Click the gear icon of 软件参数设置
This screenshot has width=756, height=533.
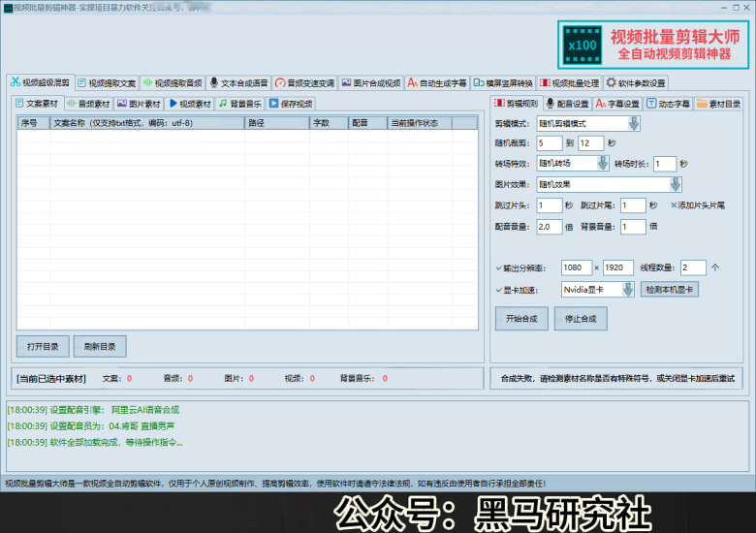[611, 82]
